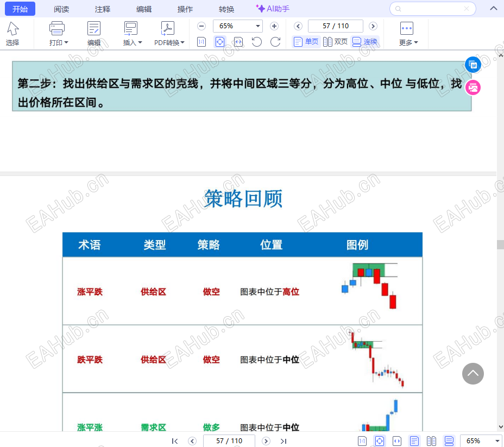Viewport: 504px width, 447px height.
Task: Go to next page in the status bar
Action: point(266,441)
